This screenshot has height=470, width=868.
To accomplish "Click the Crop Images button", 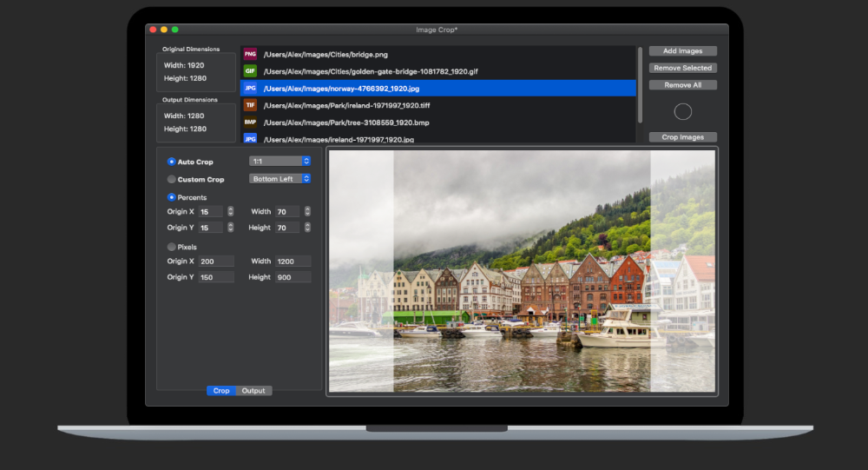I will click(x=682, y=137).
